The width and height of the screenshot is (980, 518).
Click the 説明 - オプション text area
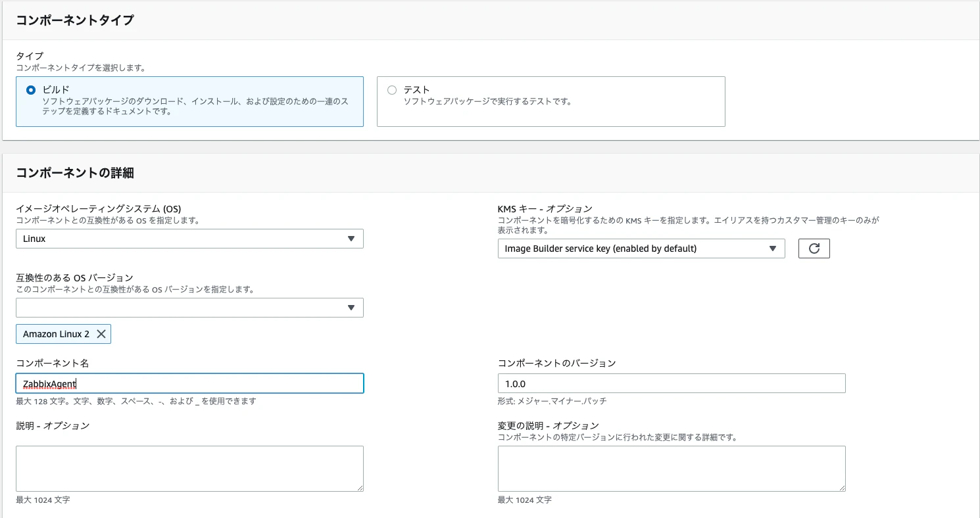(189, 469)
